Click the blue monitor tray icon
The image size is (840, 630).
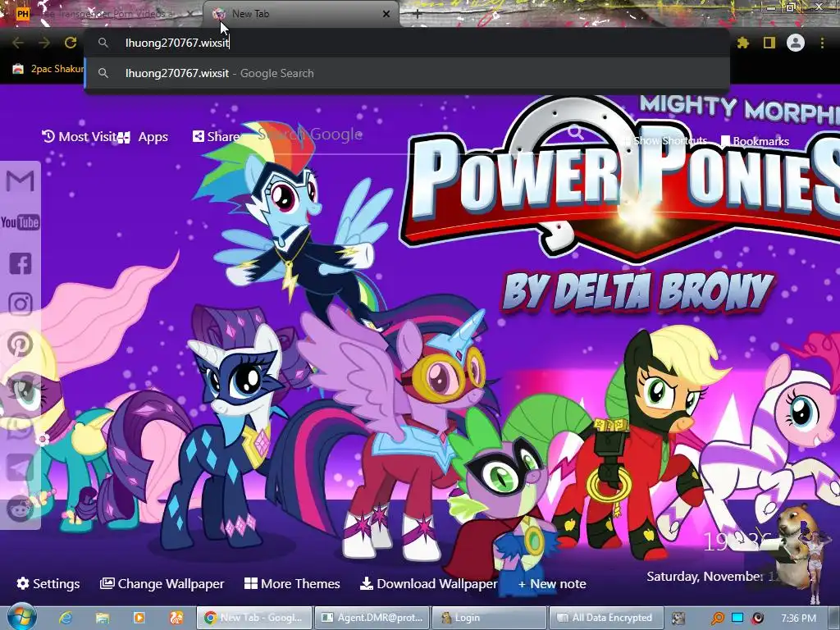737,618
